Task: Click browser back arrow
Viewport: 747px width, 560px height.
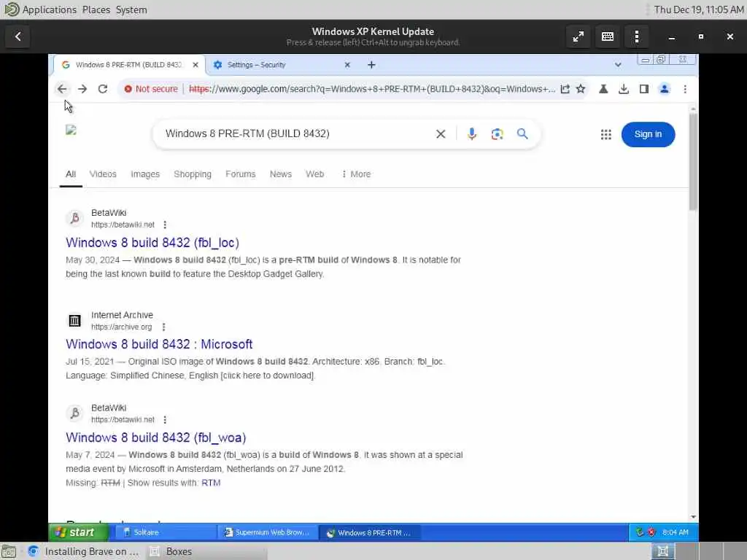Action: pos(62,89)
